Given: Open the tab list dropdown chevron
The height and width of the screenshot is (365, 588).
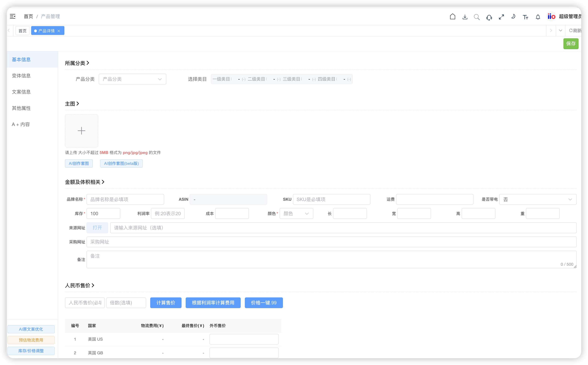Looking at the screenshot, I should (560, 30).
